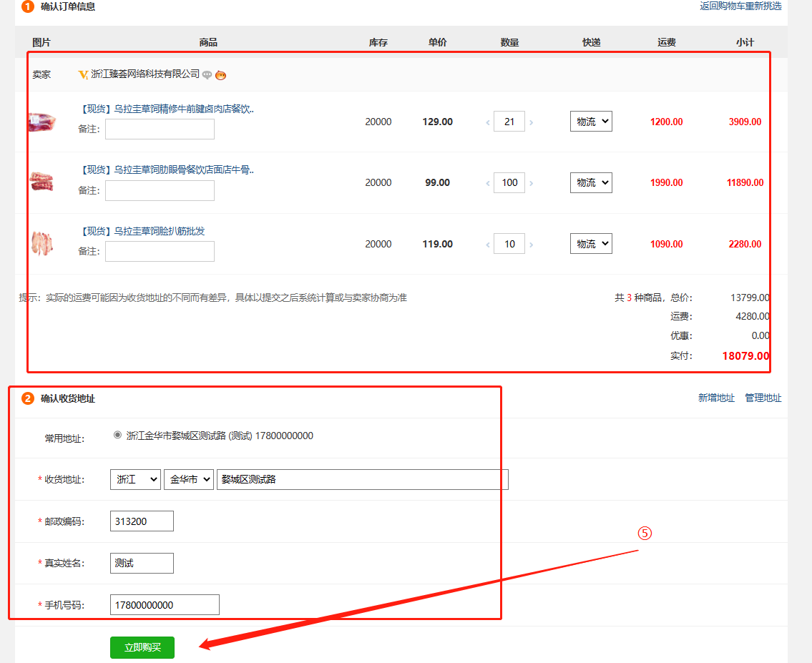Open the 新增地址 link
Screen dimensions: 812x663
(716, 398)
